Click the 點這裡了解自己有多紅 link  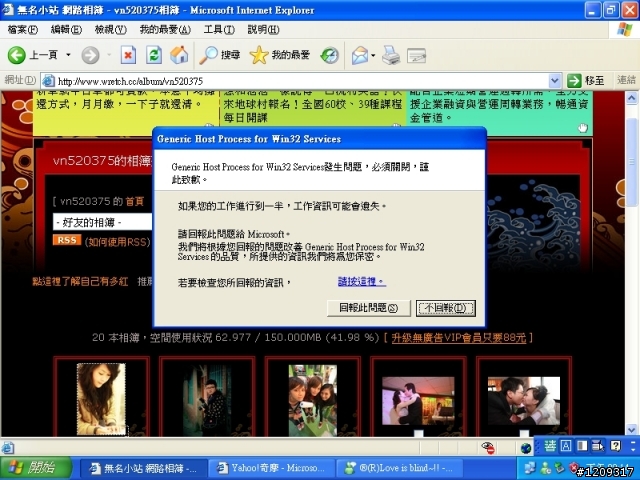point(80,282)
